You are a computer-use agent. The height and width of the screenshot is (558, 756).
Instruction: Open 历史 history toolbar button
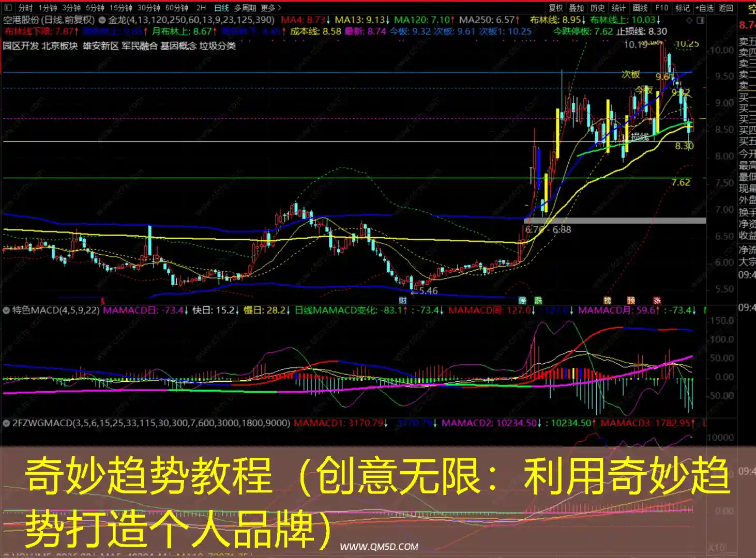tap(598, 8)
